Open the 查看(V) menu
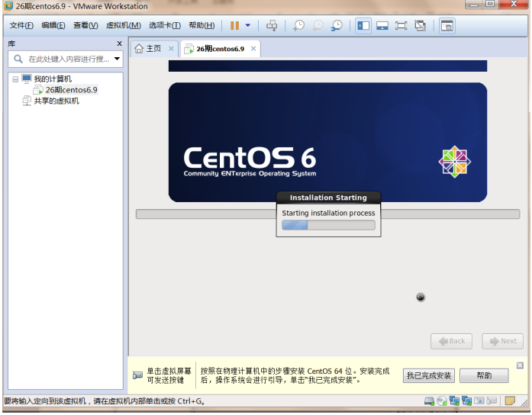 point(85,25)
